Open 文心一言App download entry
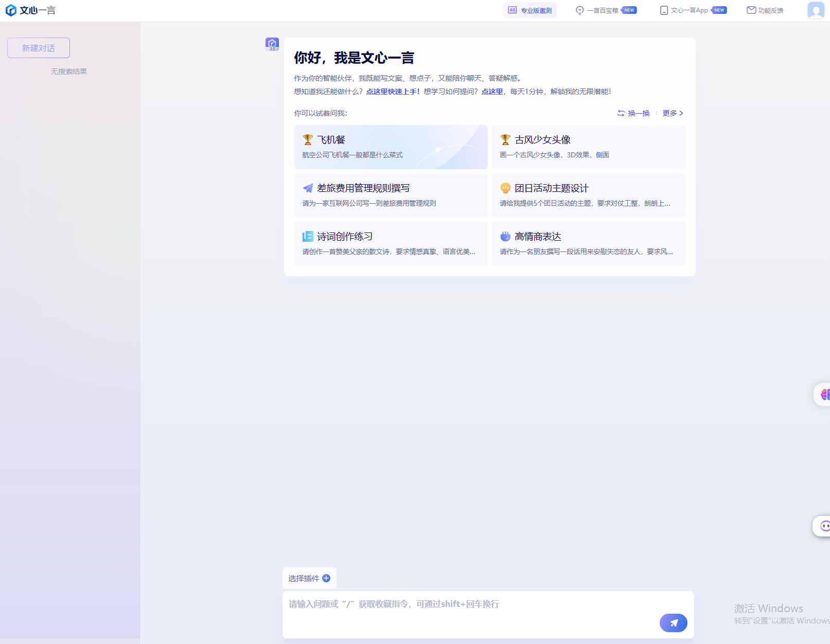Viewport: 830px width, 644px height. [689, 10]
